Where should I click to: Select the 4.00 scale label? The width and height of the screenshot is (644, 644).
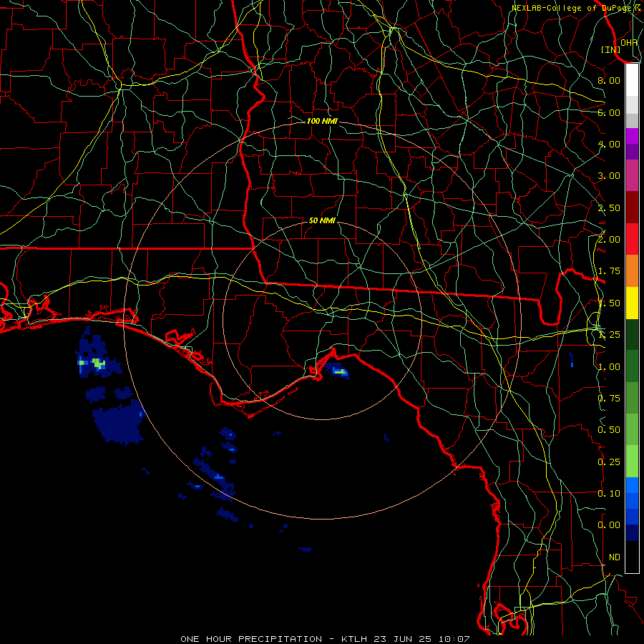click(609, 144)
